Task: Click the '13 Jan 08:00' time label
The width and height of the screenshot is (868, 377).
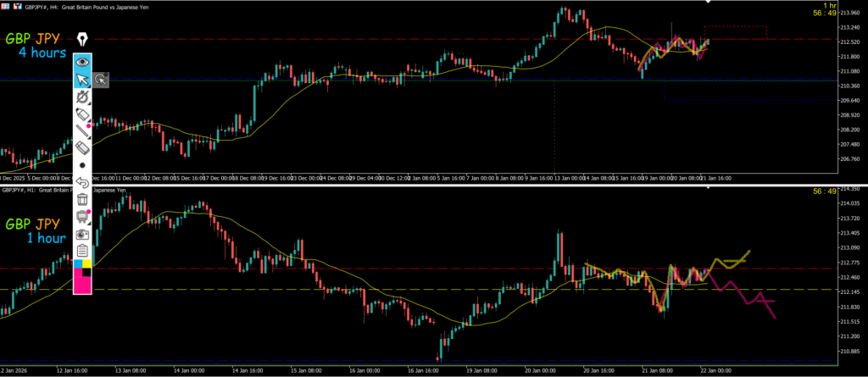Action: point(130,370)
